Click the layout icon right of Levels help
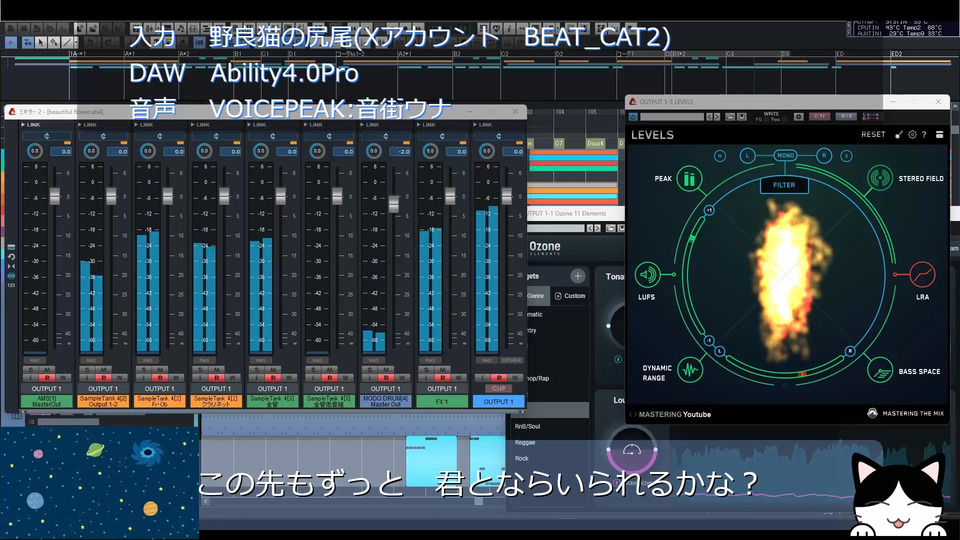Viewport: 960px width, 540px height. tap(939, 135)
